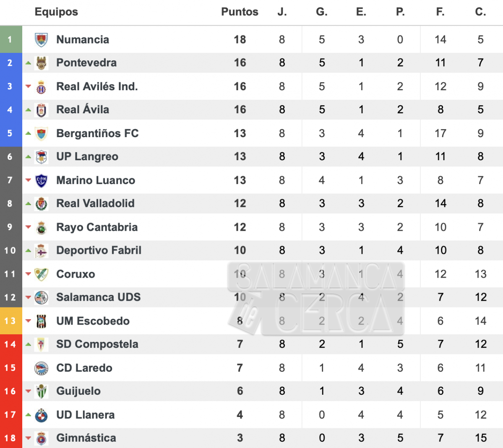503x448 pixels.
Task: Click the Salamanca UDS badge
Action: point(42,297)
